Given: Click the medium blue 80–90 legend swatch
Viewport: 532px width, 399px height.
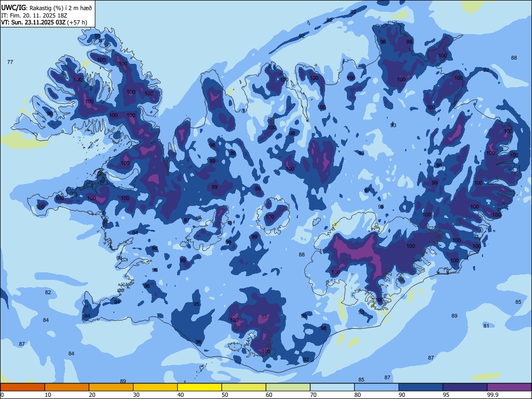Looking at the screenshot, I should pos(377,387).
